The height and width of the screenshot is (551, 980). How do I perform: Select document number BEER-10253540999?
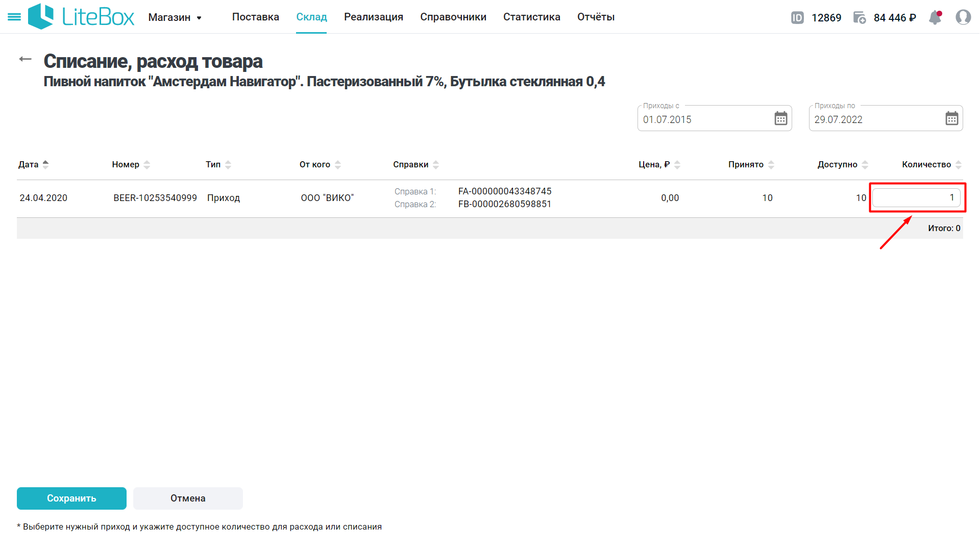click(x=155, y=197)
